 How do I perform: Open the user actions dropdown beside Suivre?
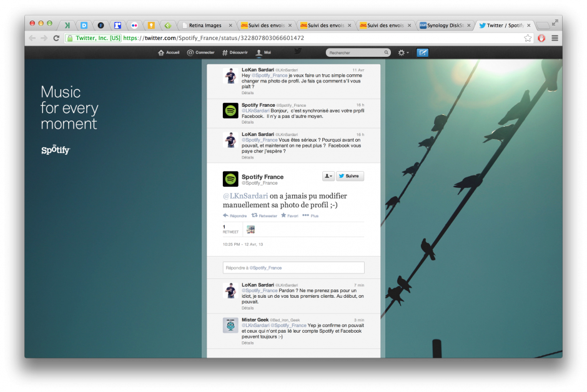328,176
